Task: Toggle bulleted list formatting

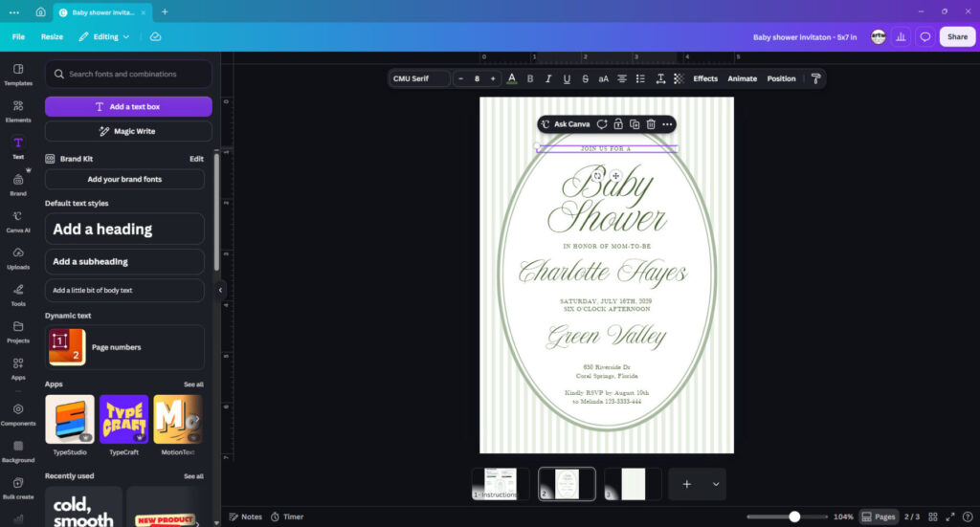Action: (640, 78)
